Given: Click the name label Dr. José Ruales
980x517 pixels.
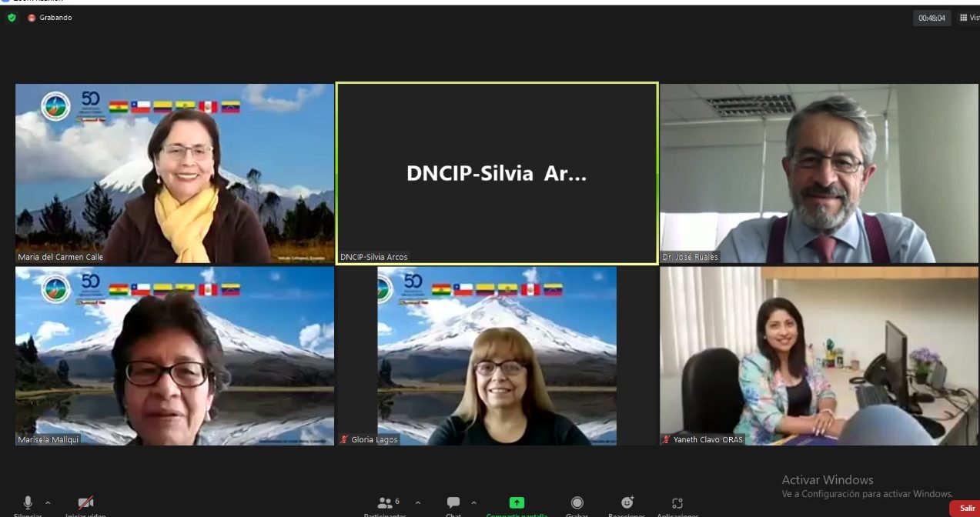Looking at the screenshot, I should (690, 257).
